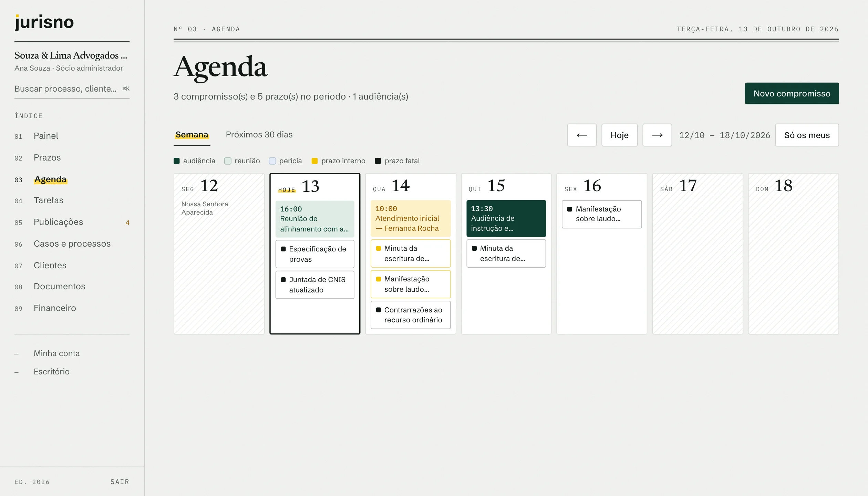Click the reunião legend marker
868x496 pixels.
pyautogui.click(x=228, y=161)
